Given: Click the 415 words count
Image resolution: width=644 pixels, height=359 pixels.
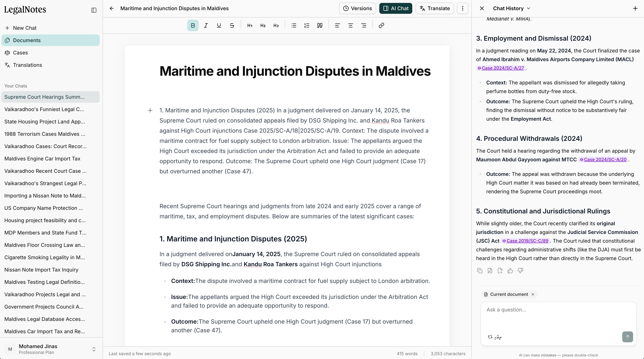Looking at the screenshot, I should coord(407,354).
